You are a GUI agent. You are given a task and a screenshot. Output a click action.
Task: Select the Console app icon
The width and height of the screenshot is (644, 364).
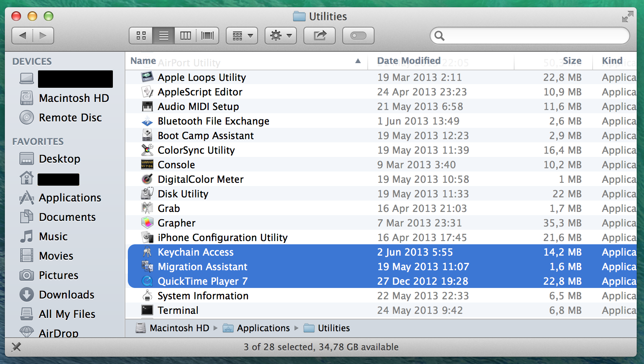pyautogui.click(x=147, y=164)
